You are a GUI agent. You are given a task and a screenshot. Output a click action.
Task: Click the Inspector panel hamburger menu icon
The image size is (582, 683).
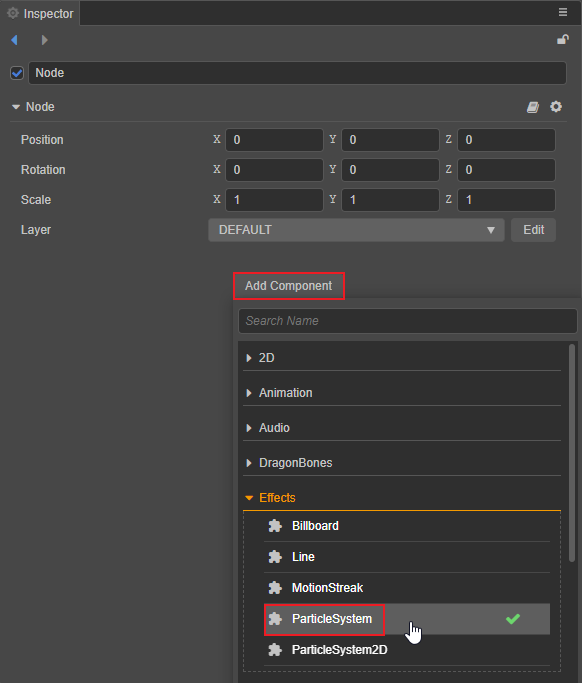coord(563,12)
